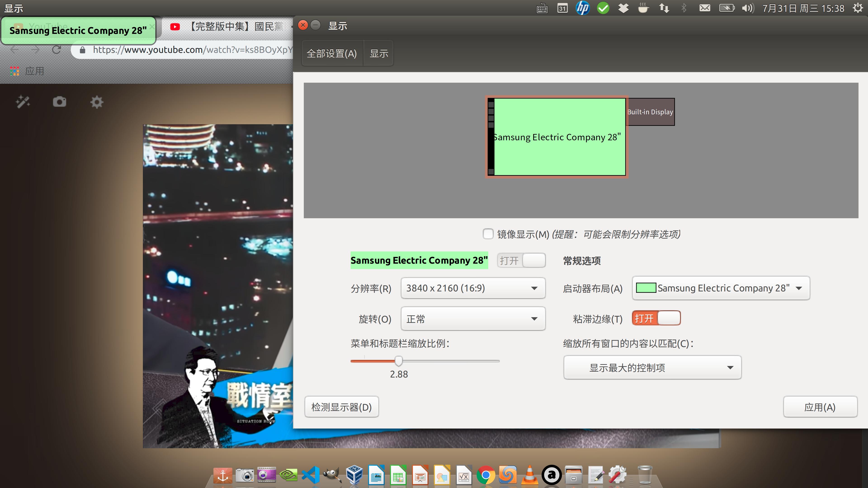Viewport: 868px width, 488px height.
Task: Select the Samsung 28" monitor in layout preview
Action: coord(556,137)
